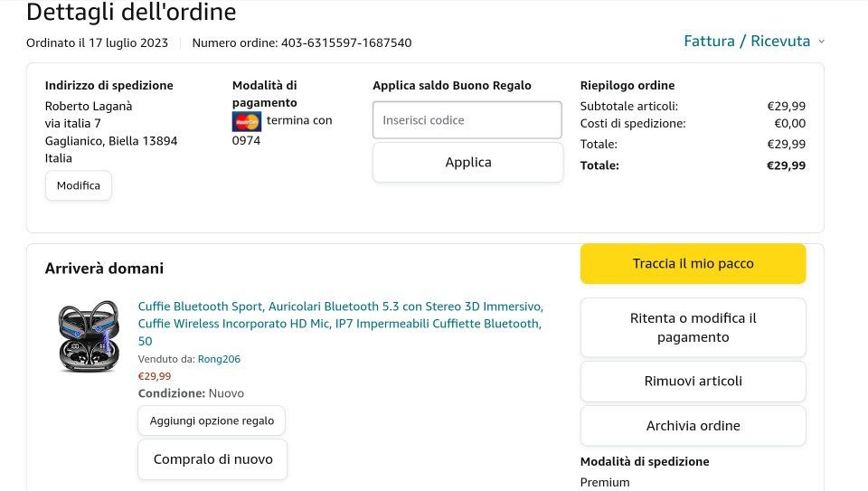Image resolution: width=868 pixels, height=491 pixels.
Task: Click the Dettagli dell'ordine page heading
Action: (x=131, y=13)
